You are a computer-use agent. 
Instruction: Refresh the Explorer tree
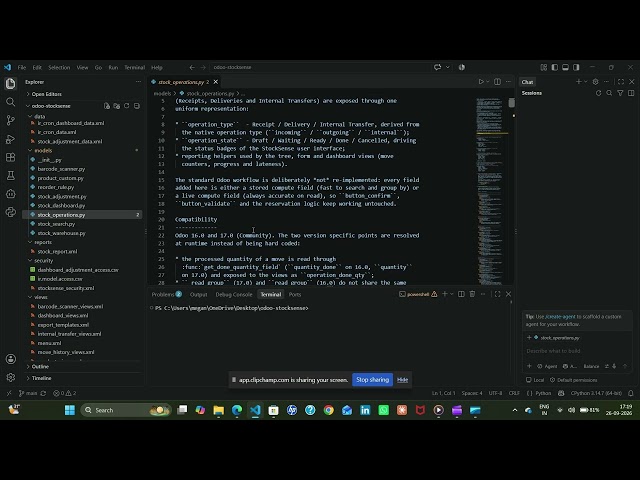(127, 106)
